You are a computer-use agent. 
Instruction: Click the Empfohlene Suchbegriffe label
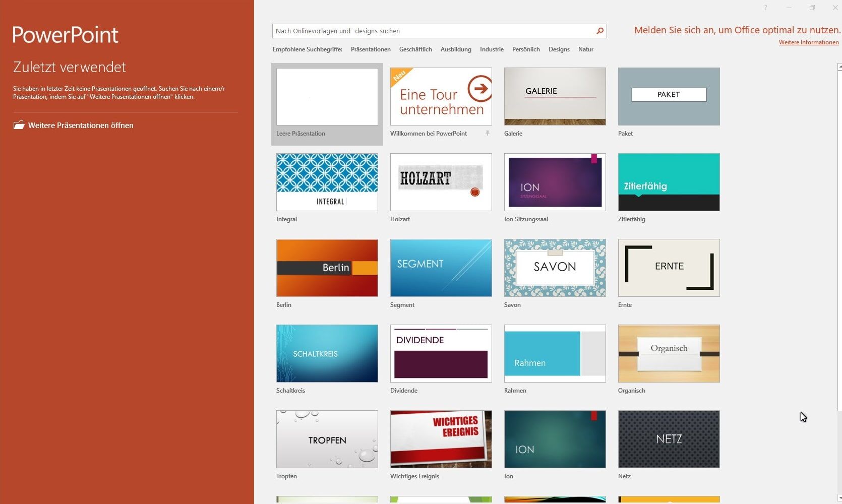(308, 49)
